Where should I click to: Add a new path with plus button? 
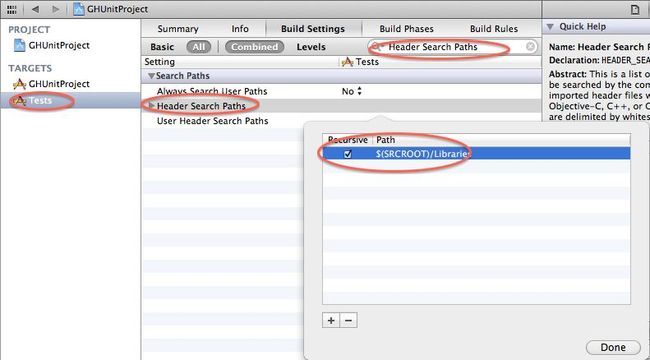coord(331,320)
